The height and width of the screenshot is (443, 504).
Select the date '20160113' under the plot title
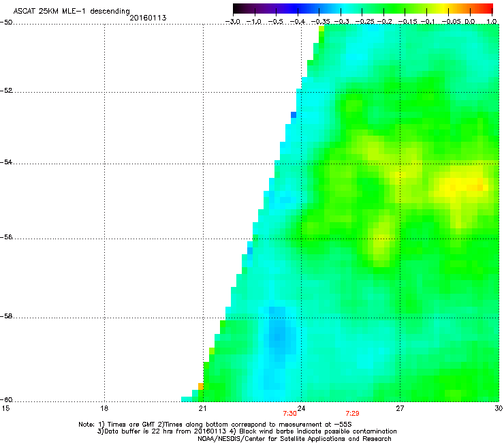148,18
